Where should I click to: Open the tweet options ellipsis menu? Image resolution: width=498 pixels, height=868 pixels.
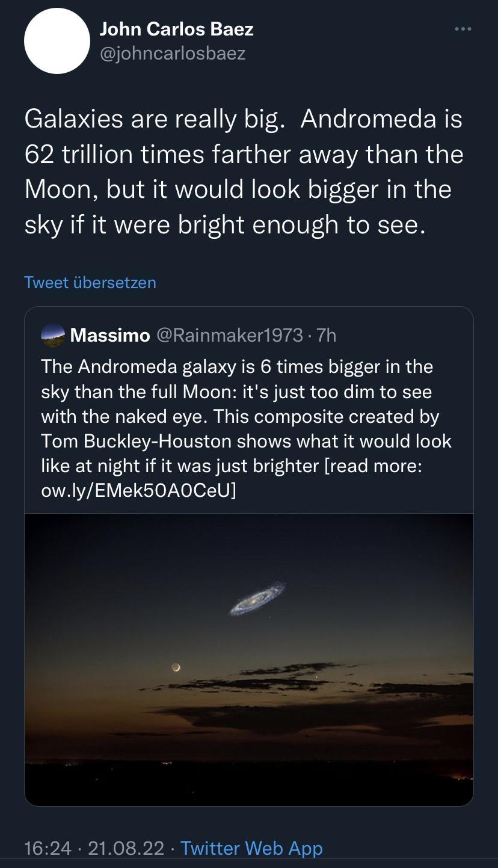(x=463, y=27)
